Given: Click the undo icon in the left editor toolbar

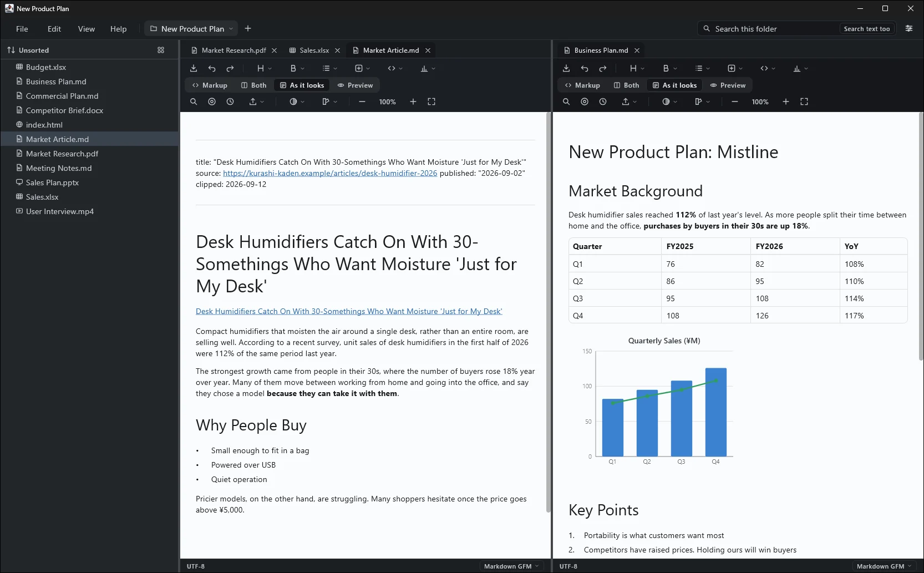Looking at the screenshot, I should coord(212,68).
